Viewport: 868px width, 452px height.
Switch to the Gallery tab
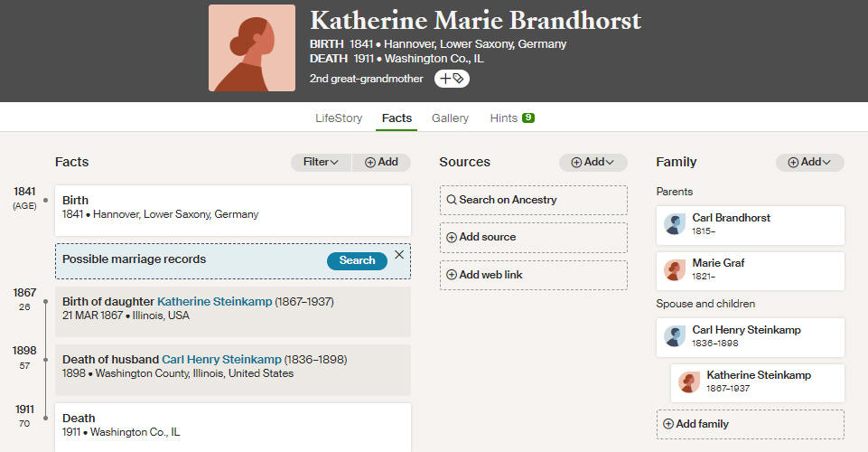click(450, 118)
